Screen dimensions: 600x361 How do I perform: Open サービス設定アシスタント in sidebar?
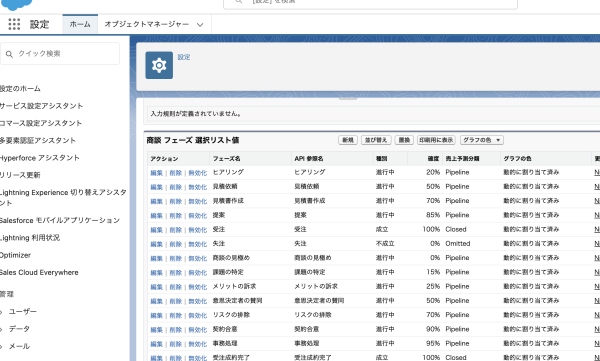(41, 106)
